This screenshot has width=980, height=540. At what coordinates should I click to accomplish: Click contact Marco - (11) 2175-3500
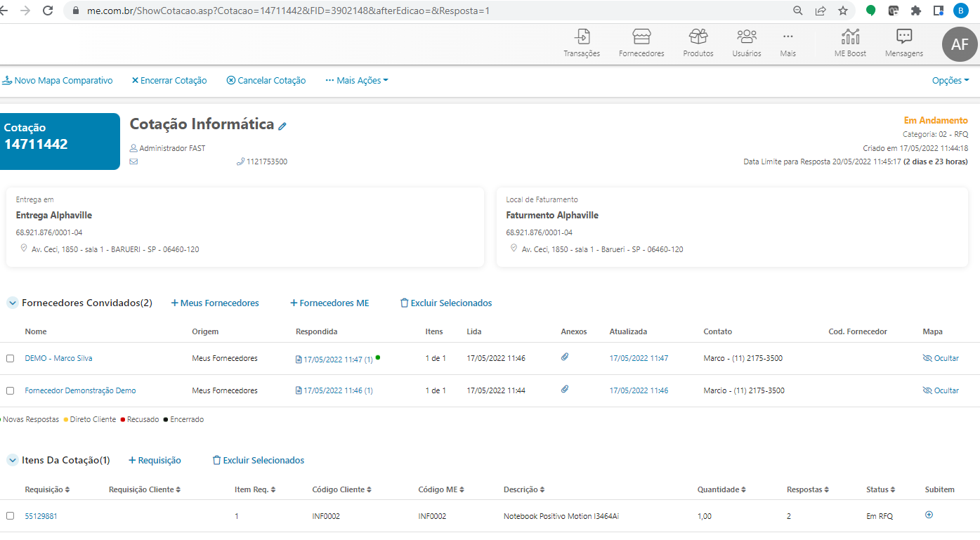743,358
